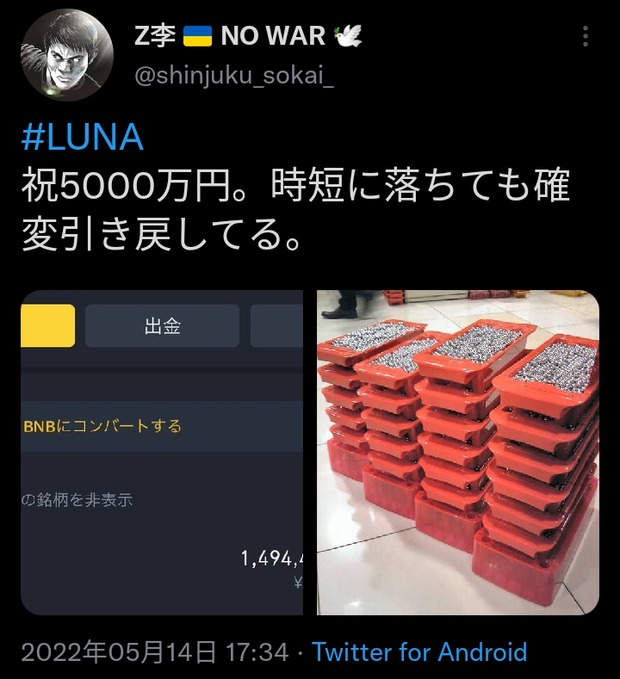Click the tweet text starting with 祝5000万円
The width and height of the screenshot is (620, 679).
(296, 210)
